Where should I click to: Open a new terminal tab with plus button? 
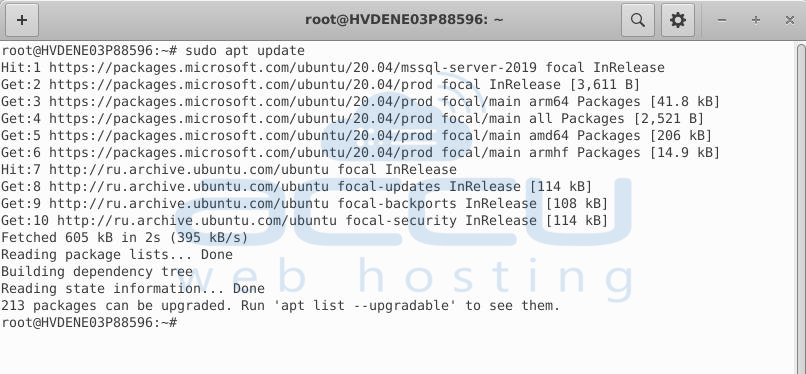coord(22,20)
